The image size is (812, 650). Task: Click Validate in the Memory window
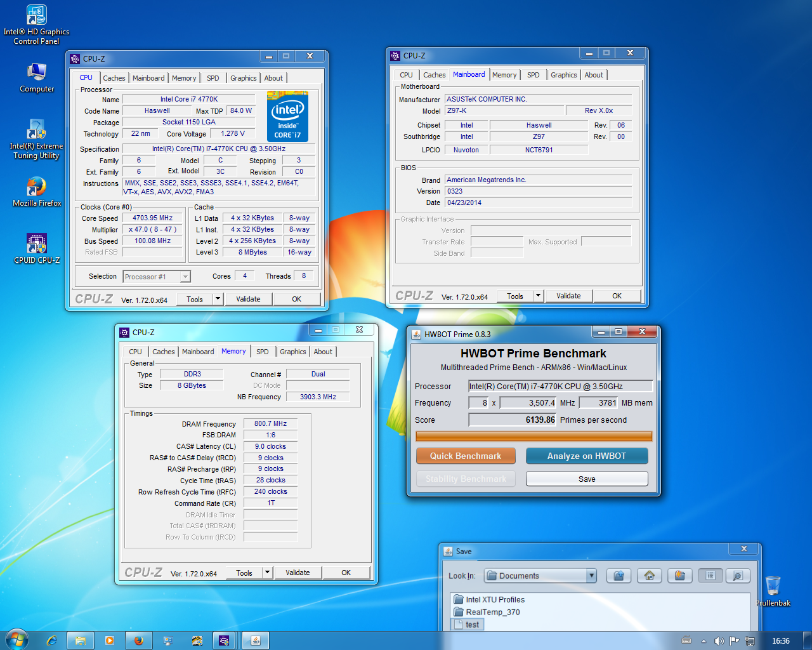click(298, 573)
